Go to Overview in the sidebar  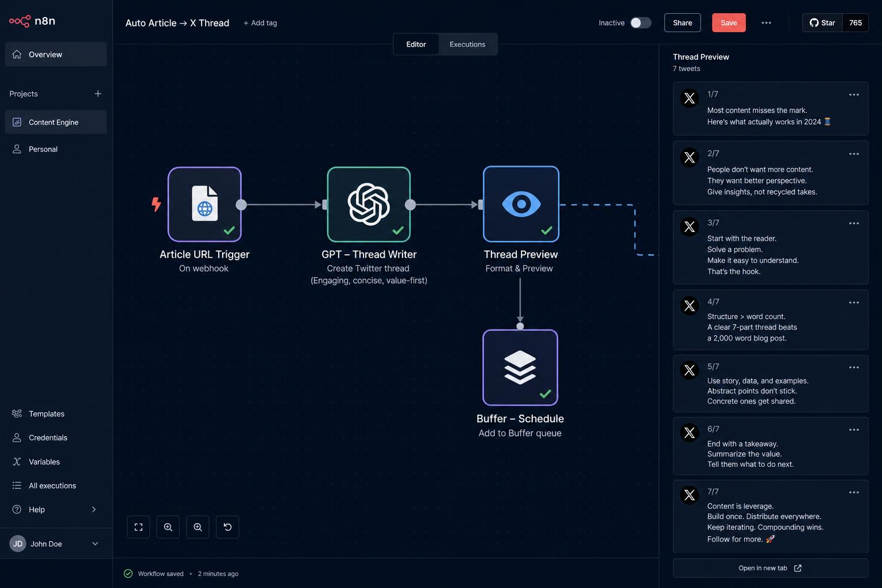56,55
